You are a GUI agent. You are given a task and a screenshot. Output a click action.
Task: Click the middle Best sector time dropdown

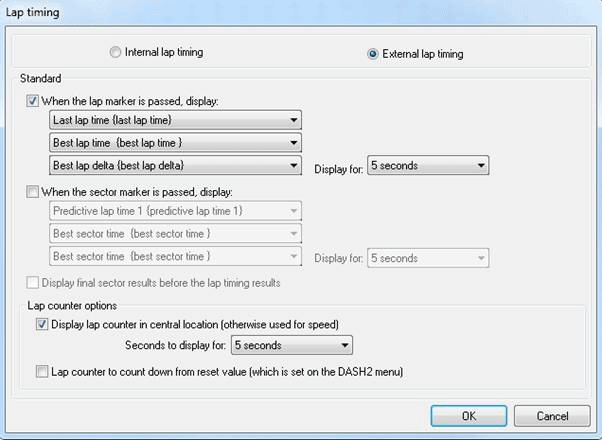pos(175,234)
